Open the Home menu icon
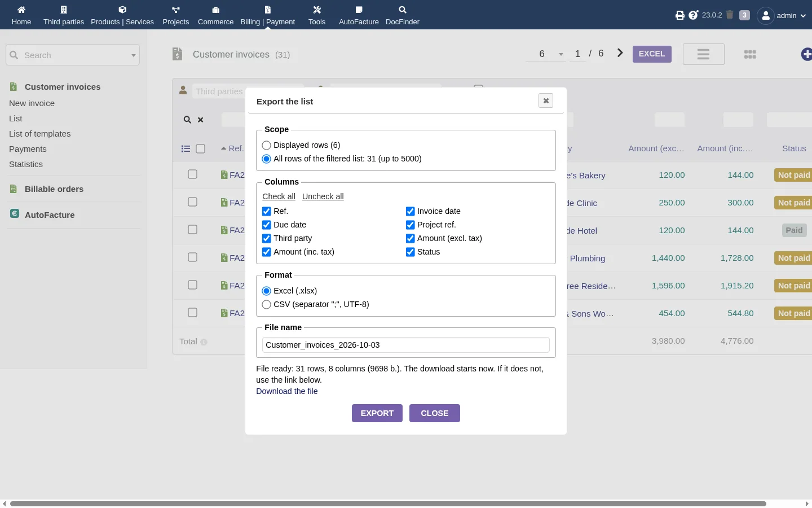The width and height of the screenshot is (812, 508). (x=21, y=10)
